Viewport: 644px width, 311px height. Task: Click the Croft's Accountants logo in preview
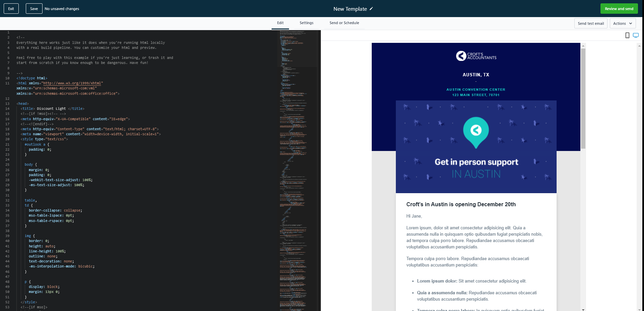click(476, 56)
